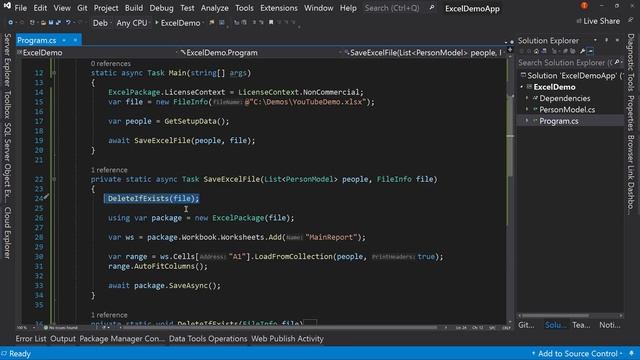The image size is (640, 360).
Task: Click the Visual Studio logo icon
Action: click(x=7, y=6)
